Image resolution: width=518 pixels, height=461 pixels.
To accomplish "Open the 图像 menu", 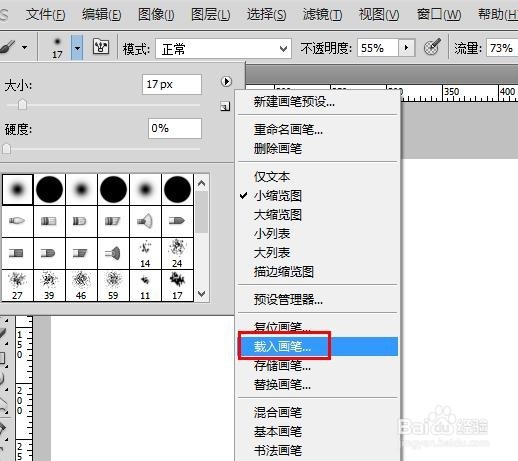I will coord(156,15).
